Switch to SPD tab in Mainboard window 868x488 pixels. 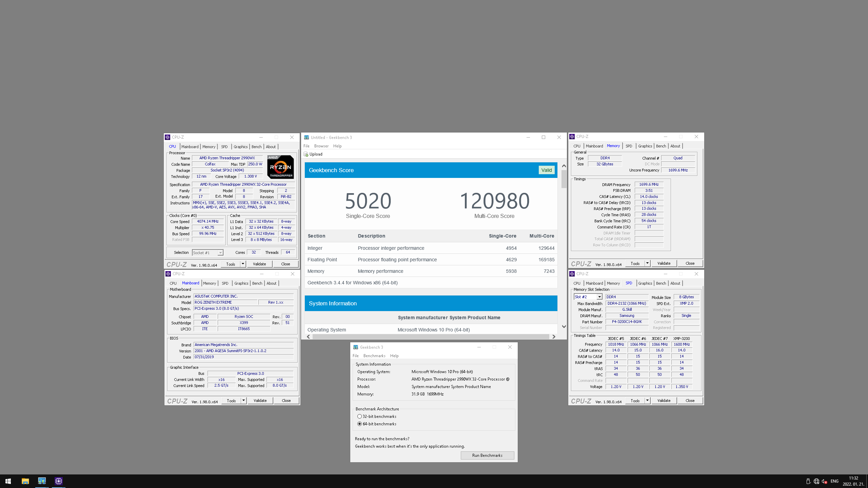click(x=225, y=283)
